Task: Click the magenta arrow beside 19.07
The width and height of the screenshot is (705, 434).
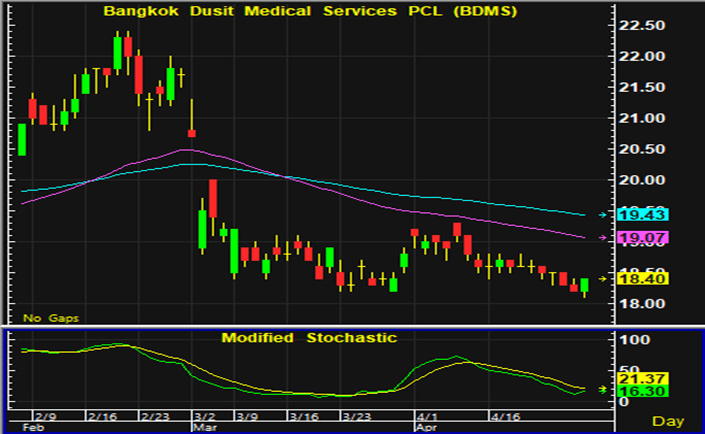Action: click(x=602, y=237)
